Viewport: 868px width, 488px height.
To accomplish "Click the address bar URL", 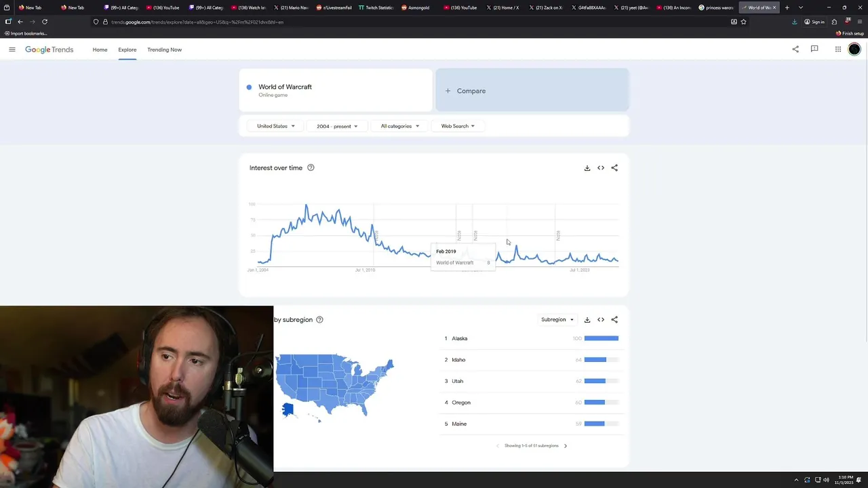I will [197, 22].
